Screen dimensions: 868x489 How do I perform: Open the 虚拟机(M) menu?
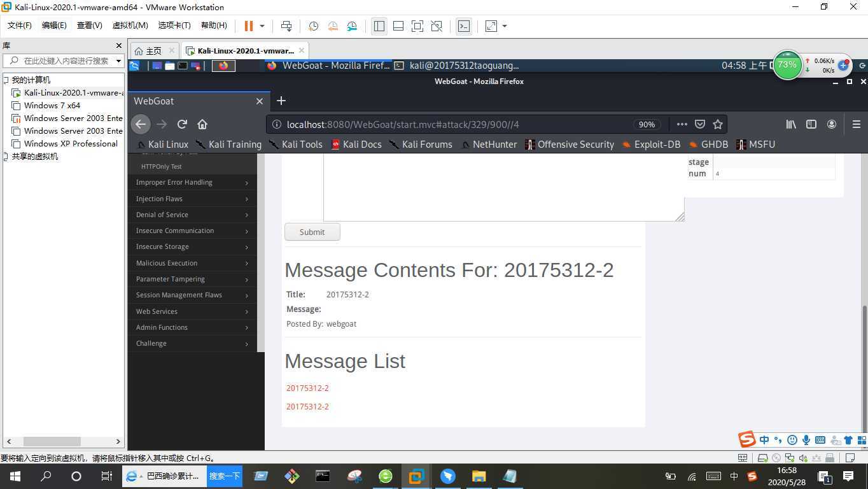pyautogui.click(x=130, y=25)
